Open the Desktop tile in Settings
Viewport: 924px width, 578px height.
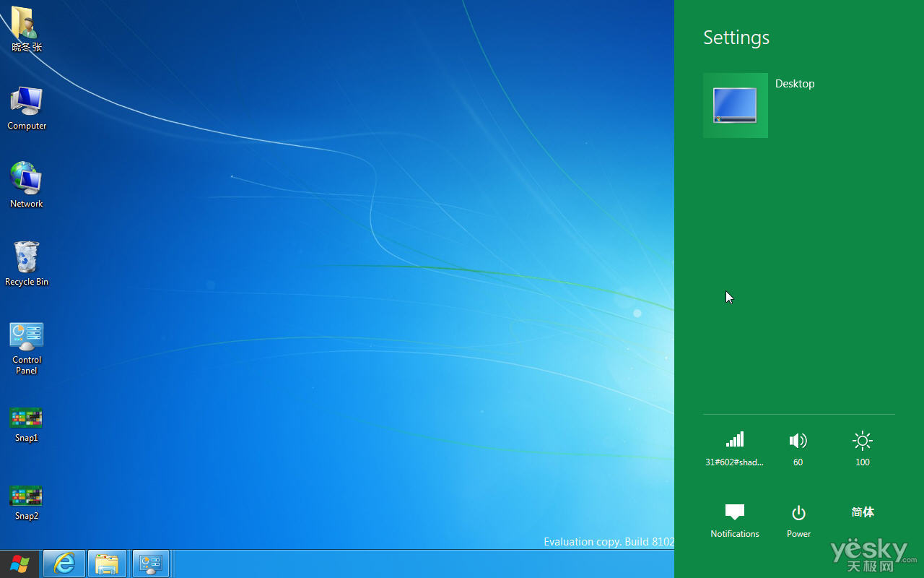click(735, 105)
